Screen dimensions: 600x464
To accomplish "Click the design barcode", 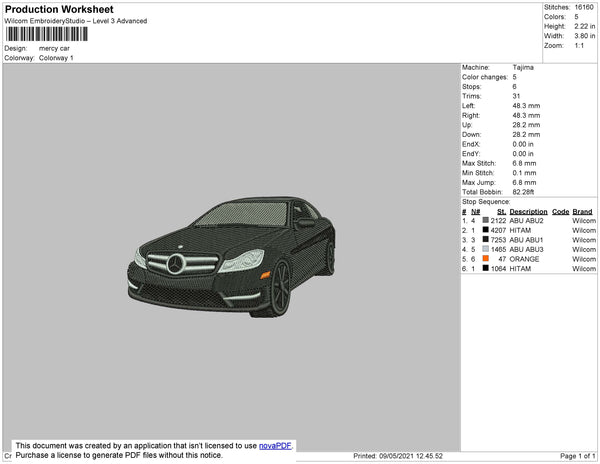I will 47,34.
